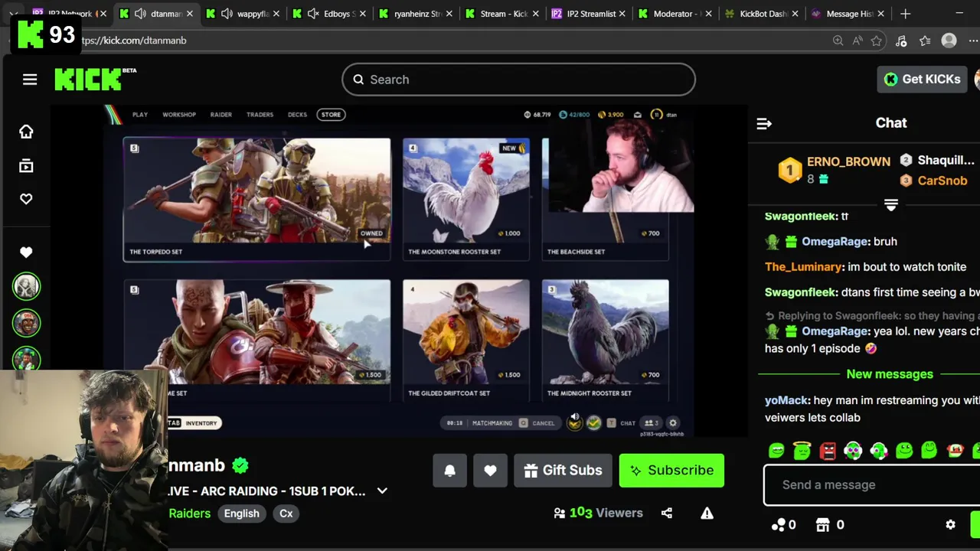Focus the Send a message chat box
Image resolution: width=980 pixels, height=551 pixels.
871,484
